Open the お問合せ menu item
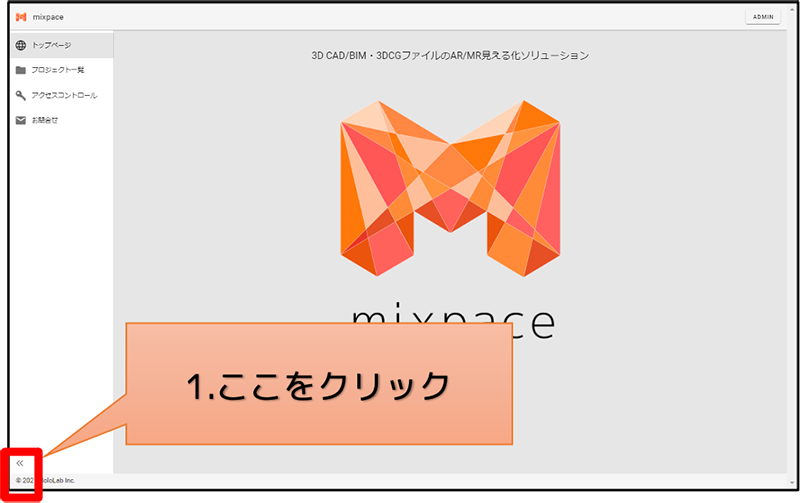800x503 pixels. [x=62, y=120]
